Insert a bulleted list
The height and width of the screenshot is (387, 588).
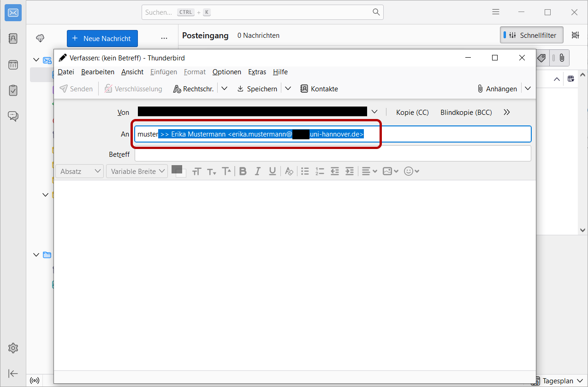305,171
